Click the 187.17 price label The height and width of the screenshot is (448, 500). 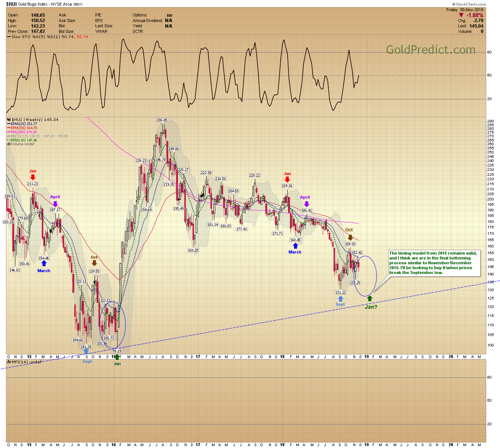pyautogui.click(x=55, y=210)
